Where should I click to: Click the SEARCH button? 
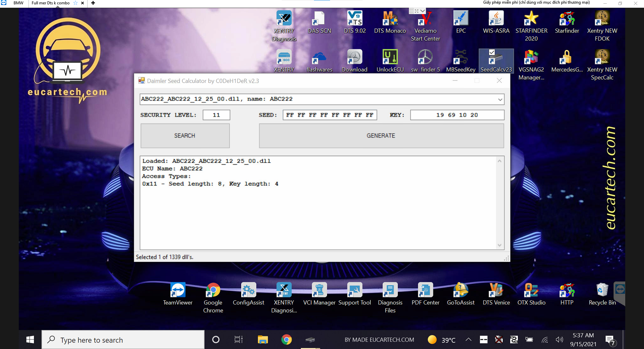pyautogui.click(x=185, y=136)
